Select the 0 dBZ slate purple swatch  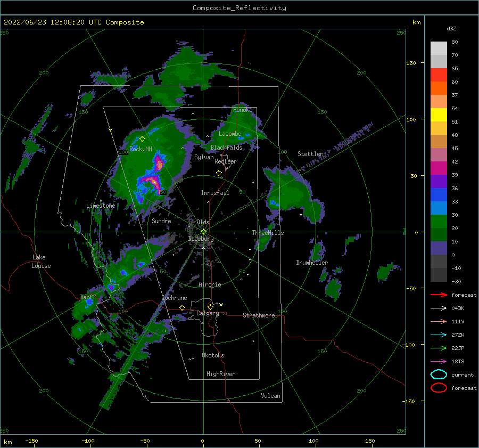coord(439,248)
